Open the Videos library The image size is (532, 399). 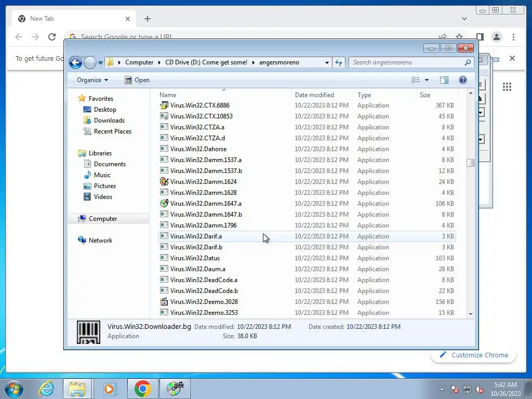point(103,197)
